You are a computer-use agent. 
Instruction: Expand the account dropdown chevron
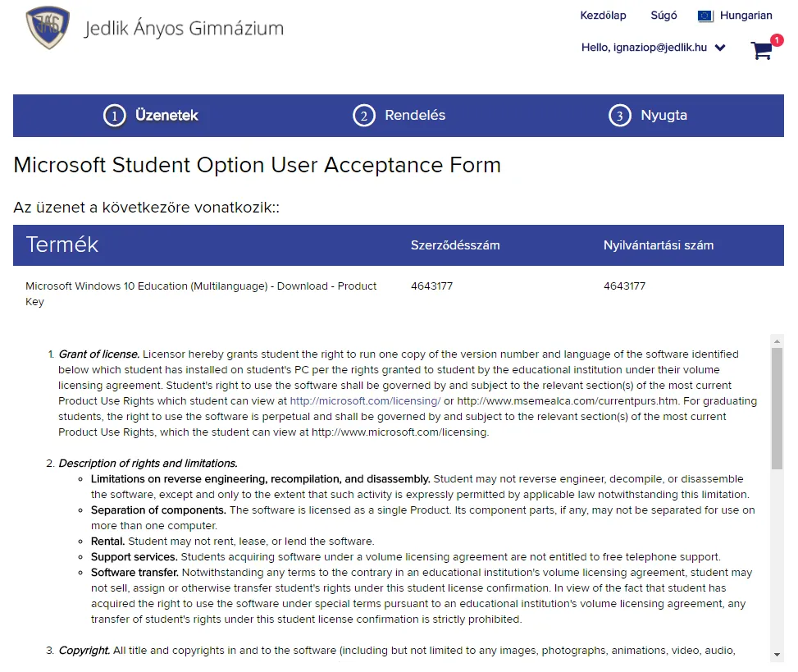[x=719, y=48]
